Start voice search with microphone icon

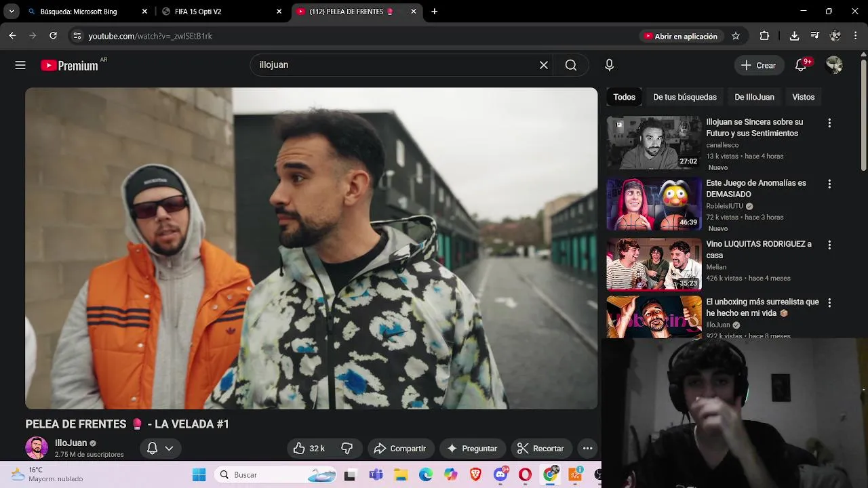point(609,65)
